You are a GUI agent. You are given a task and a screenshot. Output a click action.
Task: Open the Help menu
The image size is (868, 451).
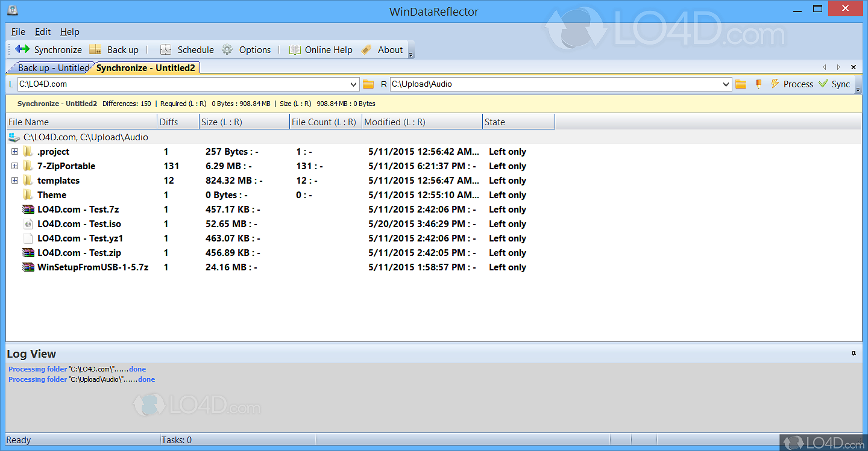click(70, 31)
